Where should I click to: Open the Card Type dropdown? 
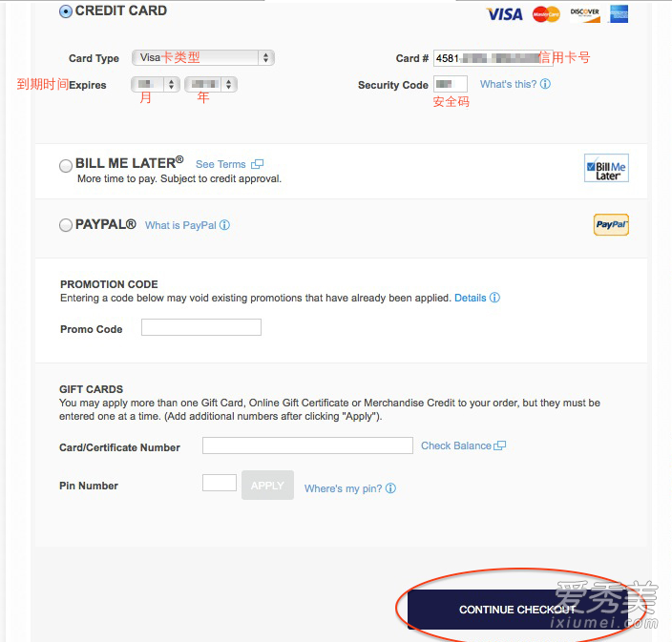[203, 58]
